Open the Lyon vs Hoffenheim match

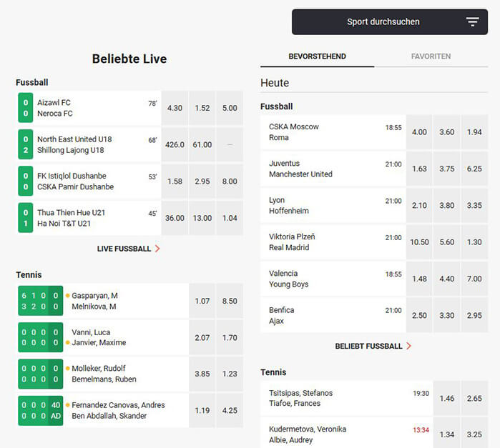point(333,206)
